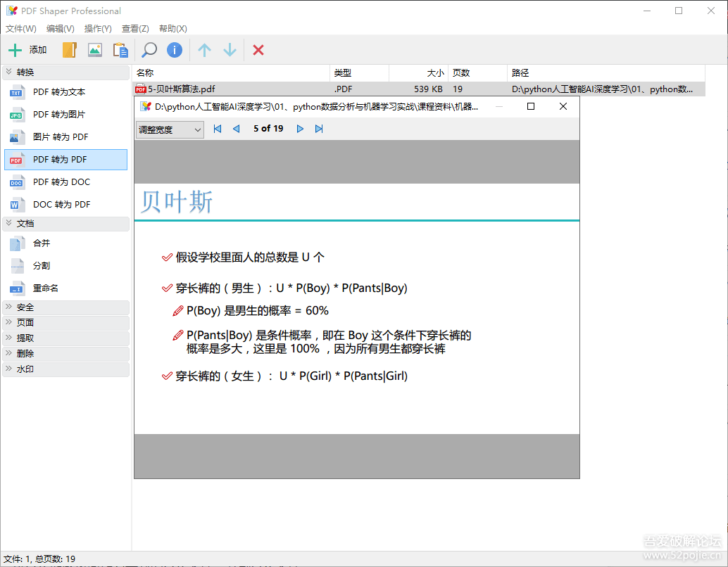Image resolution: width=728 pixels, height=567 pixels.
Task: Click the green plus Add button
Action: 28,50
